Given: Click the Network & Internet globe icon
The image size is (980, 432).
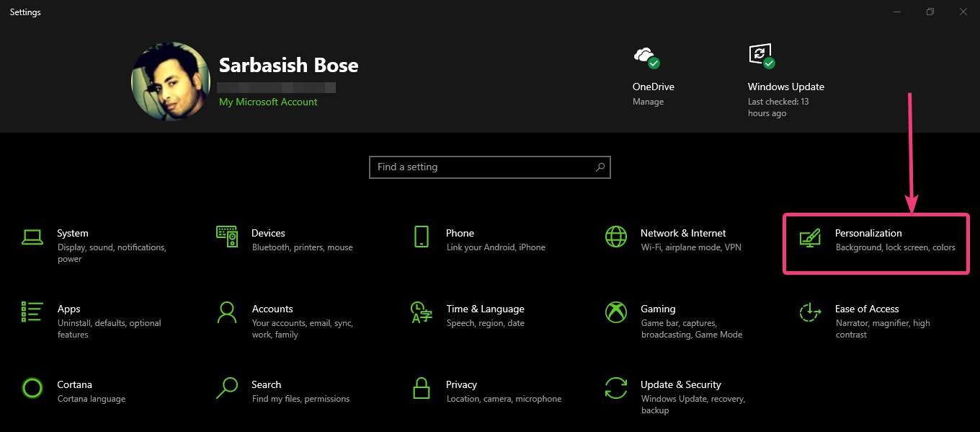Looking at the screenshot, I should point(616,237).
